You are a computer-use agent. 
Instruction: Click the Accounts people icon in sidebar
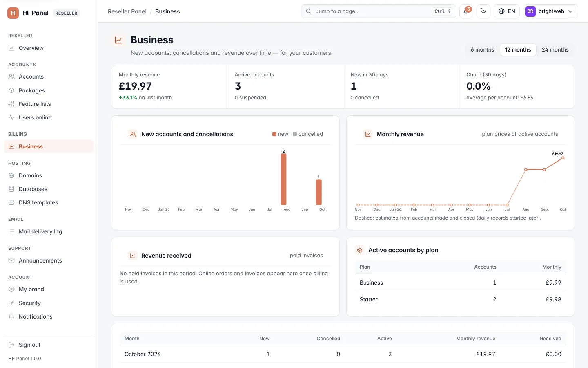11,76
